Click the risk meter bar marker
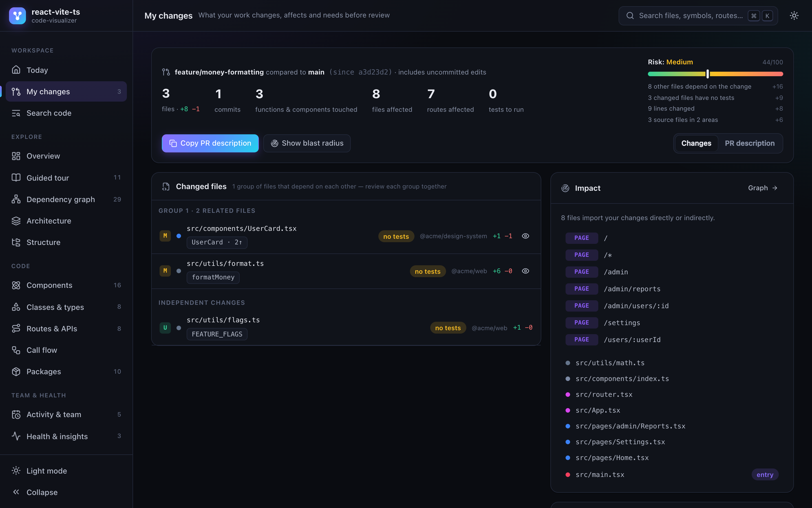This screenshot has width=812, height=508. [x=708, y=74]
